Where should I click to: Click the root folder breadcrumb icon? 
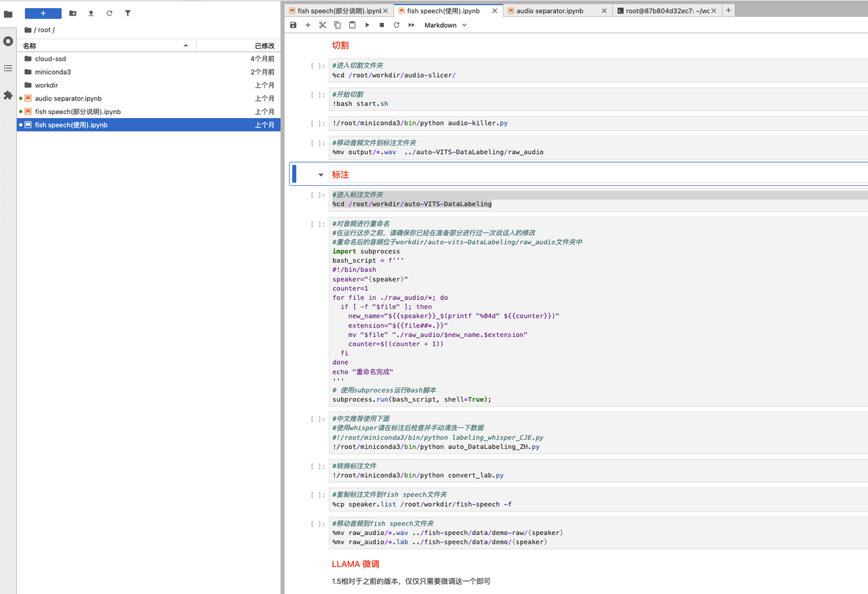click(x=28, y=30)
